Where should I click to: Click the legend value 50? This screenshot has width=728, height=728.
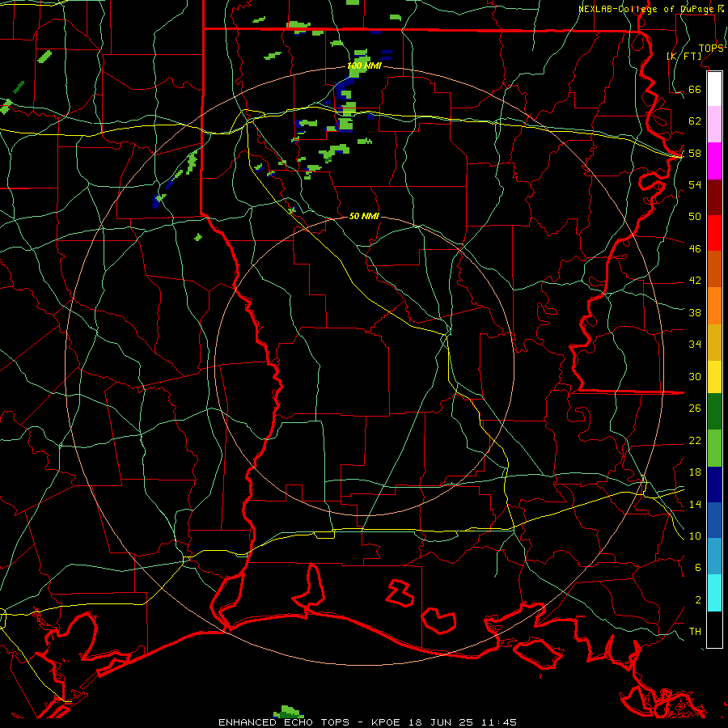(695, 217)
